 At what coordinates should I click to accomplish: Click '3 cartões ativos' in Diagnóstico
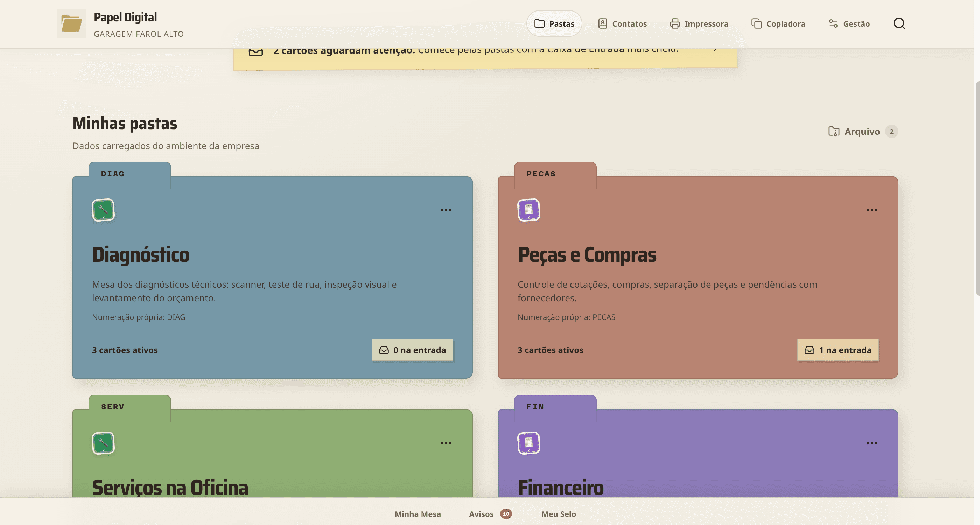click(x=125, y=350)
